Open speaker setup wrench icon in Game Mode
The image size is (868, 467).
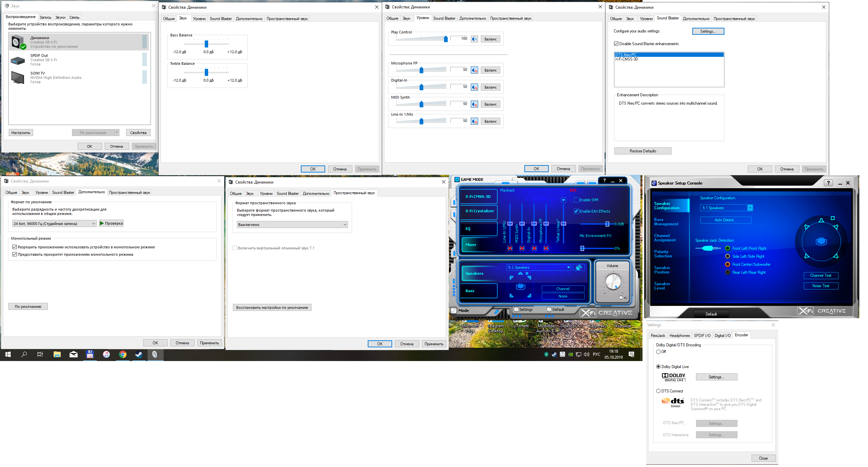pyautogui.click(x=579, y=268)
